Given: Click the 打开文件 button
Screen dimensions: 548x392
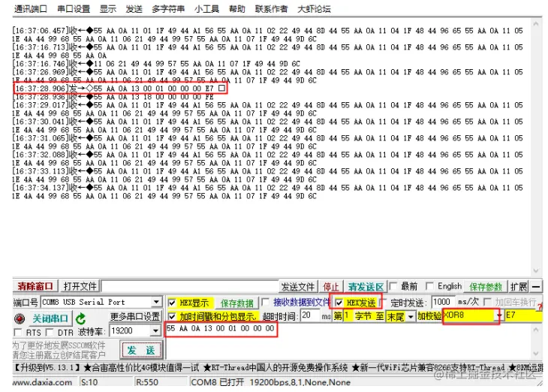Looking at the screenshot, I should click(80, 286).
